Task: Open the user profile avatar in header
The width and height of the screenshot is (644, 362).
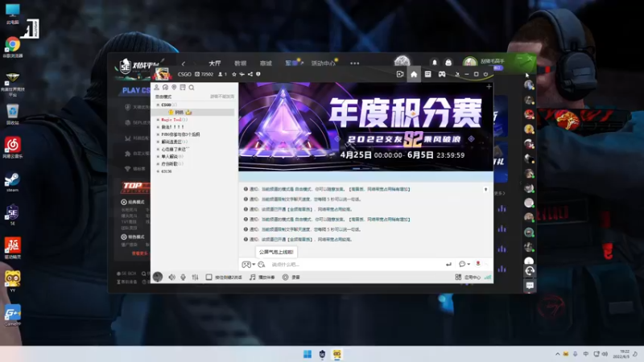Action: point(469,62)
